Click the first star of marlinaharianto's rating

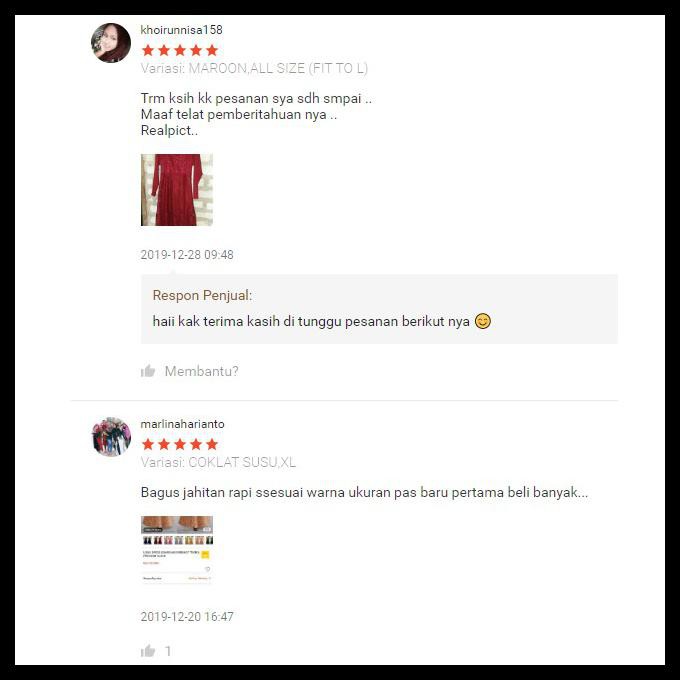[148, 444]
